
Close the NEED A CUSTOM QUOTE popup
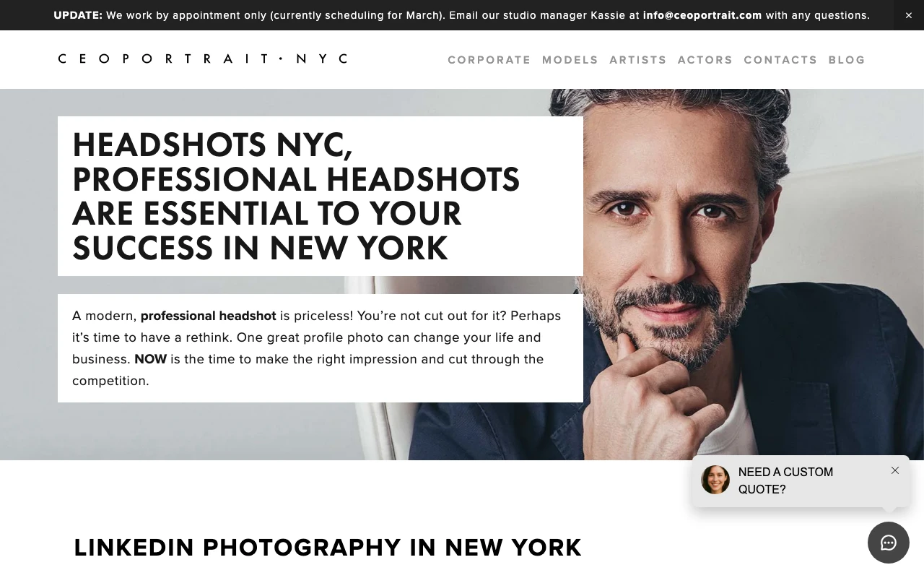(895, 470)
